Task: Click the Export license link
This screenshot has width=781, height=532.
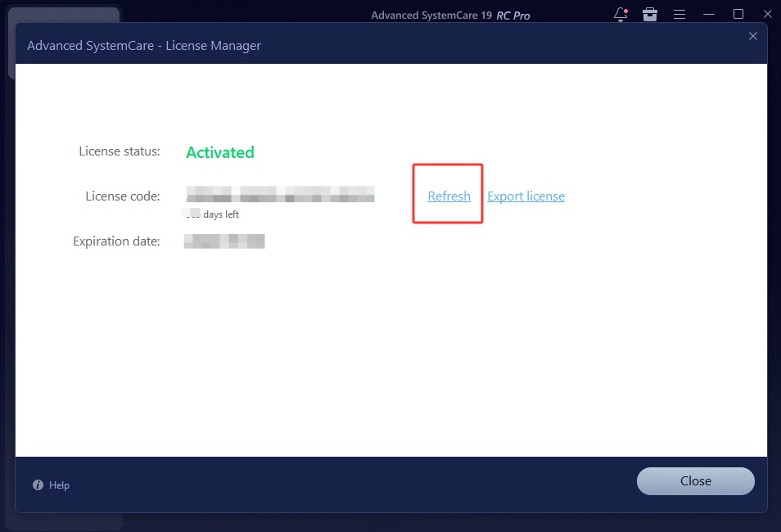Action: pyautogui.click(x=526, y=196)
